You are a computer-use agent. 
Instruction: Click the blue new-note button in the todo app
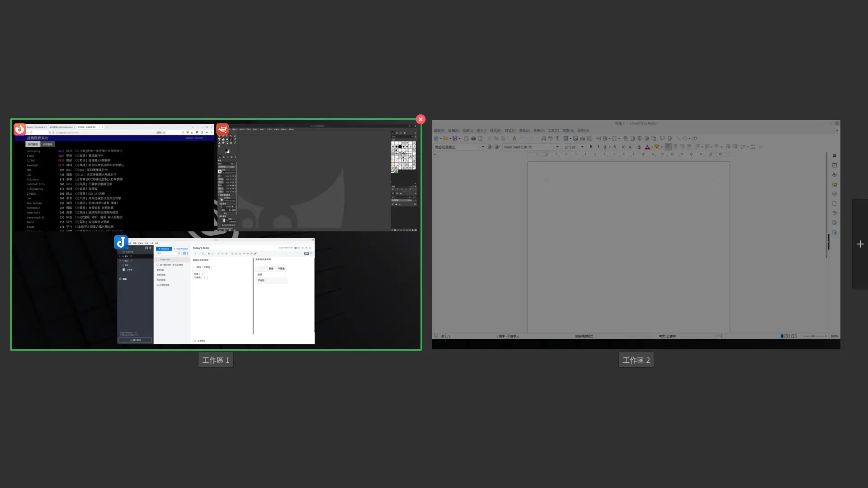(165, 249)
